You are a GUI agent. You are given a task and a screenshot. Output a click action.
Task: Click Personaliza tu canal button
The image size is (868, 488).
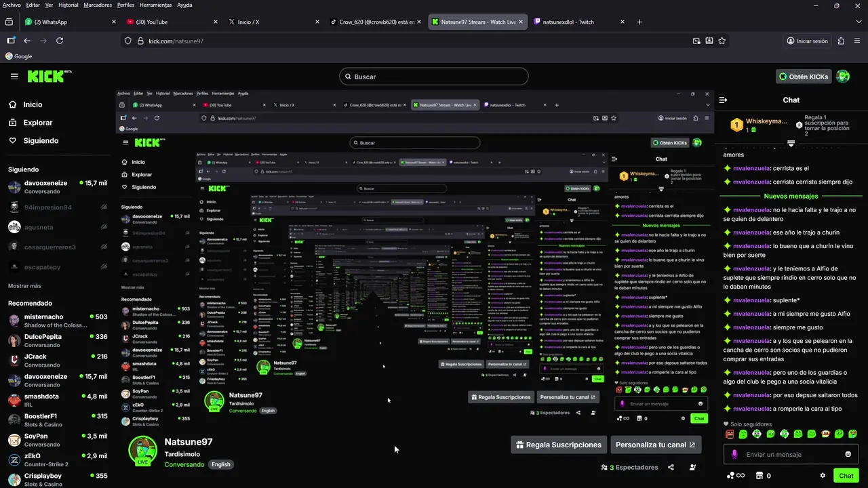pyautogui.click(x=655, y=445)
